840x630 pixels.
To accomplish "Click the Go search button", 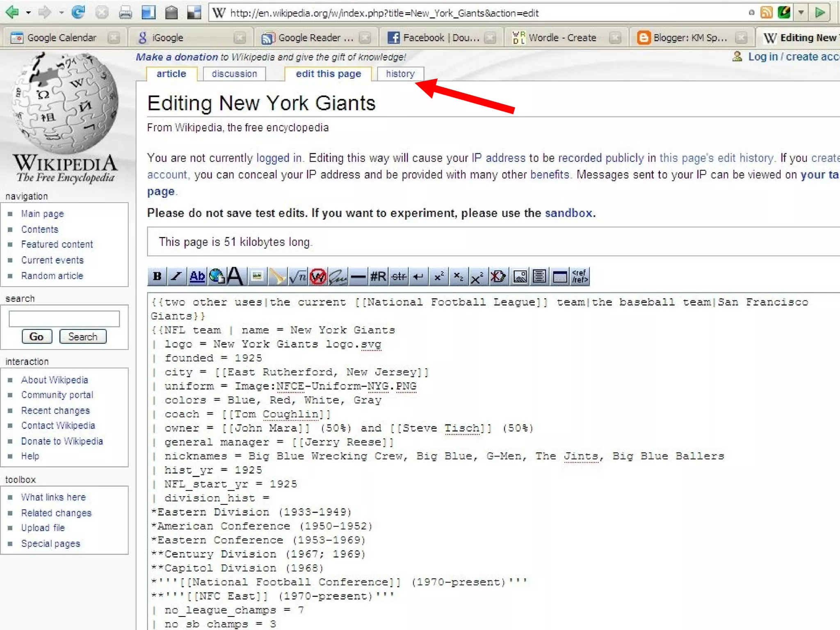I will coord(37,337).
